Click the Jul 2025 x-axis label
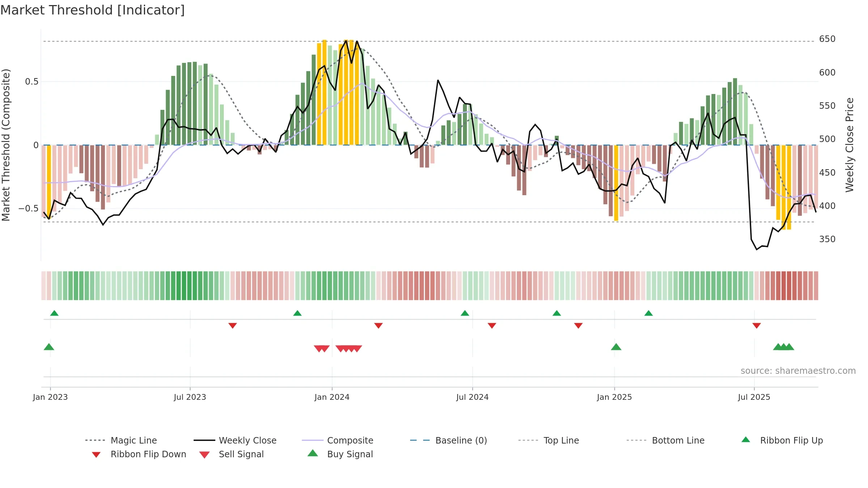Viewport: 868px width, 488px height. (754, 397)
